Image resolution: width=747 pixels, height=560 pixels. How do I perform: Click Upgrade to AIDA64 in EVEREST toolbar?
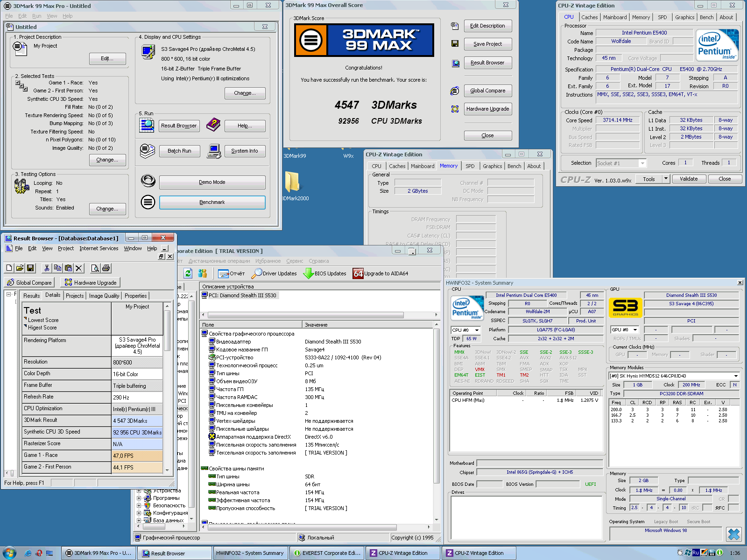[381, 273]
